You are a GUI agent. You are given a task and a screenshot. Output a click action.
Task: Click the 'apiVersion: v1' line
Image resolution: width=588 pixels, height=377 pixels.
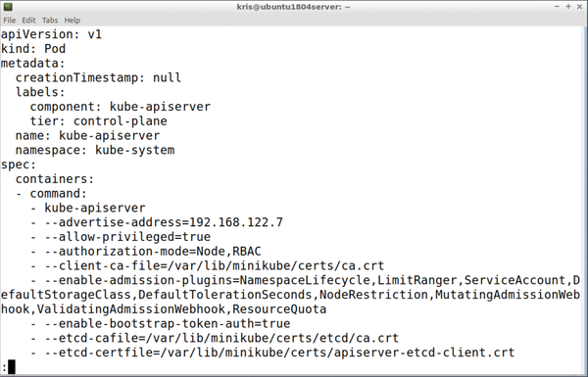[51, 34]
